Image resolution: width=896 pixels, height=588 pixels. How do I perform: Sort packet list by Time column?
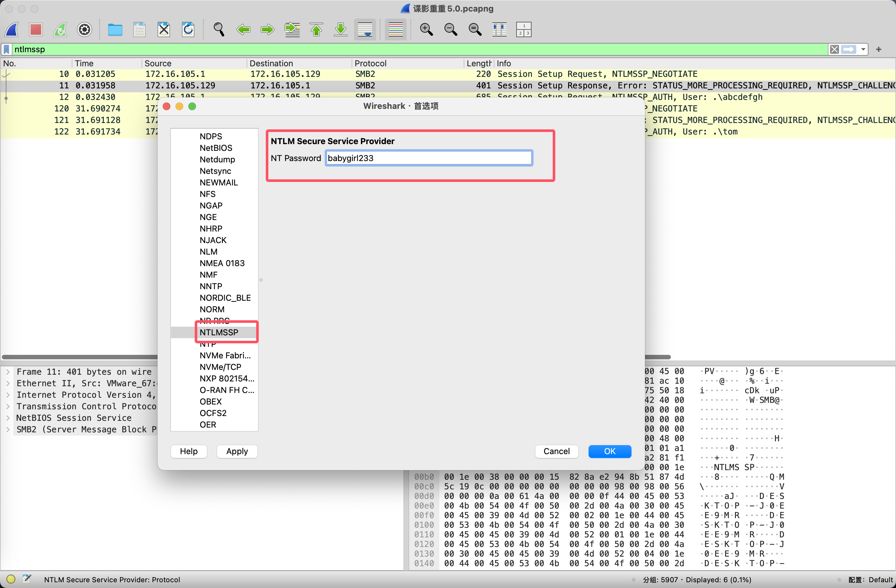(107, 63)
